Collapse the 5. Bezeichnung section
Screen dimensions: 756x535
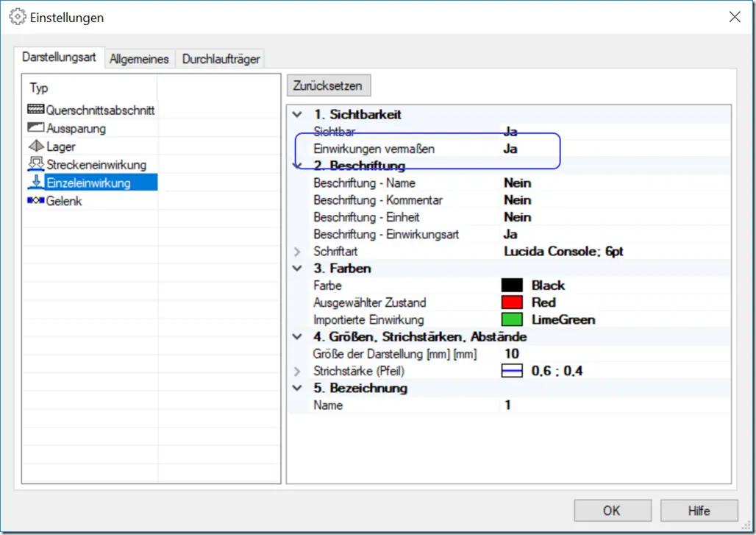click(x=297, y=388)
